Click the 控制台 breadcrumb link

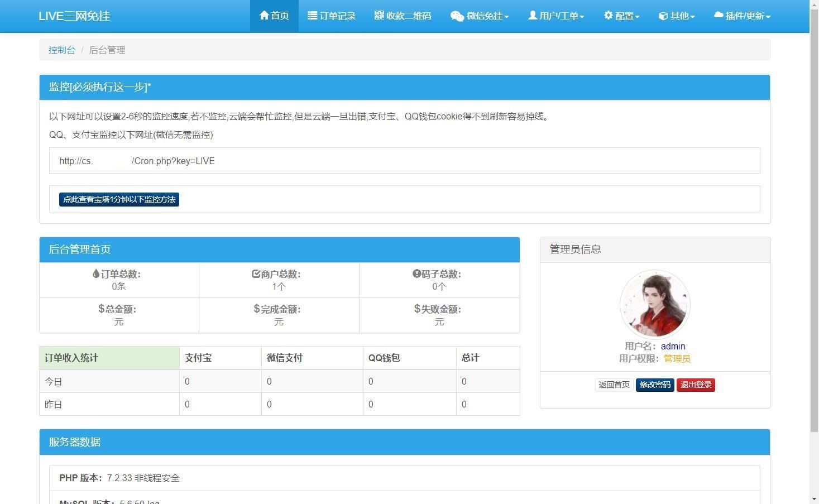click(61, 50)
